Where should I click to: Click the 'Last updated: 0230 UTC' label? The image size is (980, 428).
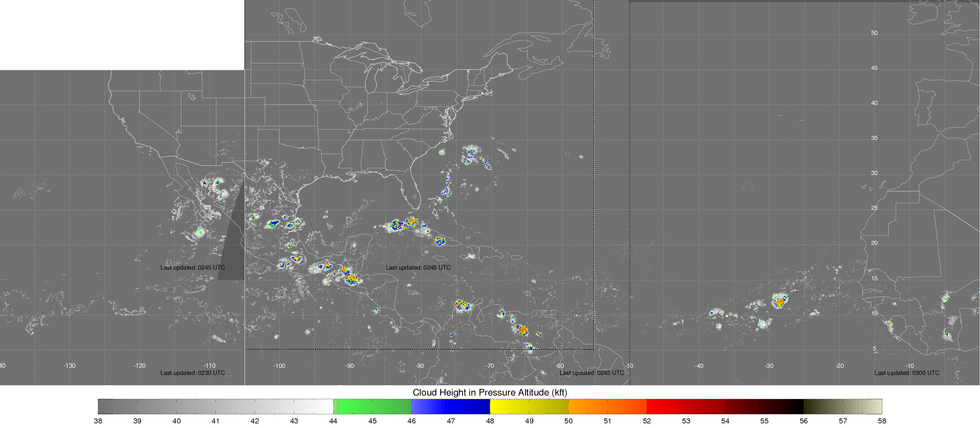(x=192, y=373)
